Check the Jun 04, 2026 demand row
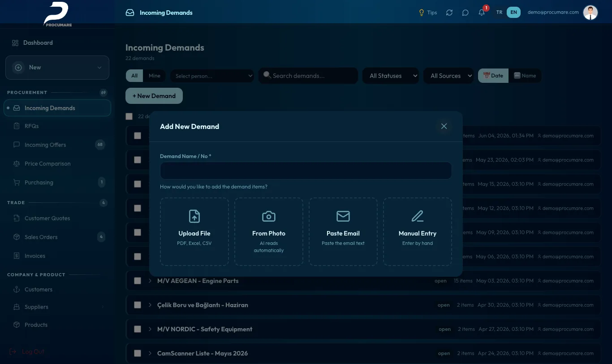 pos(138,136)
